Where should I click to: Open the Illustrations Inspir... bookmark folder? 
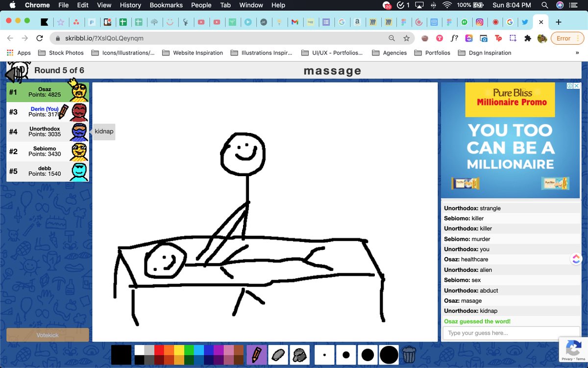tap(261, 53)
